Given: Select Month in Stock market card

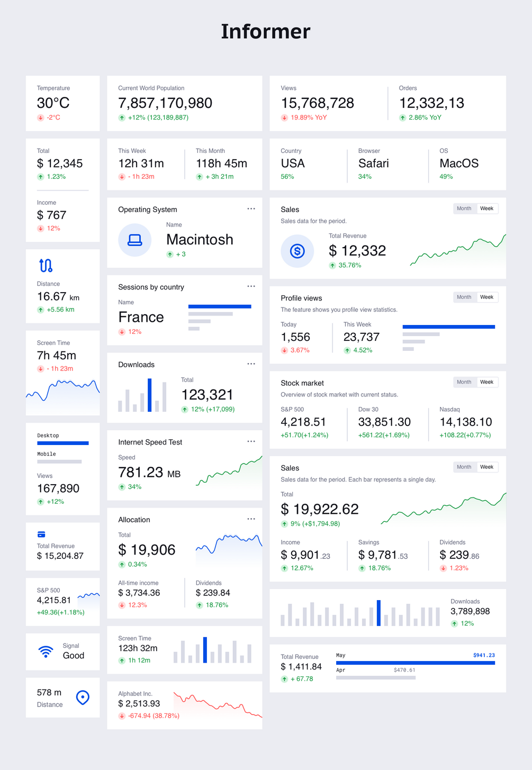Looking at the screenshot, I should (x=464, y=382).
